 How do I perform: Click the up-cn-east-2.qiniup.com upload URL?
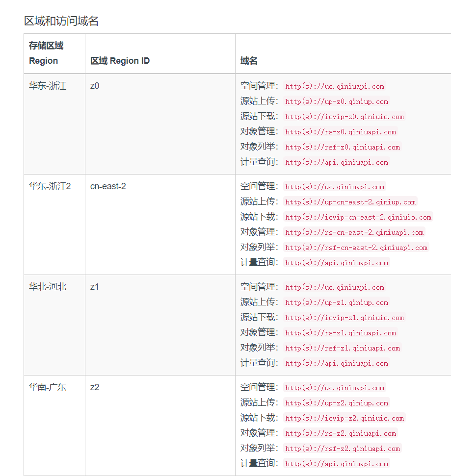[x=350, y=202]
